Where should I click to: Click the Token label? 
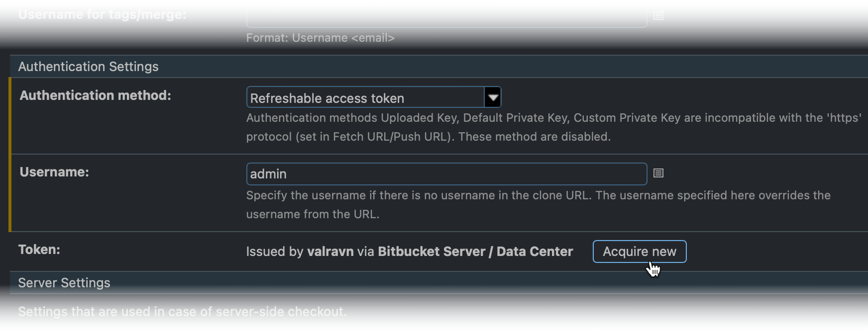[39, 250]
